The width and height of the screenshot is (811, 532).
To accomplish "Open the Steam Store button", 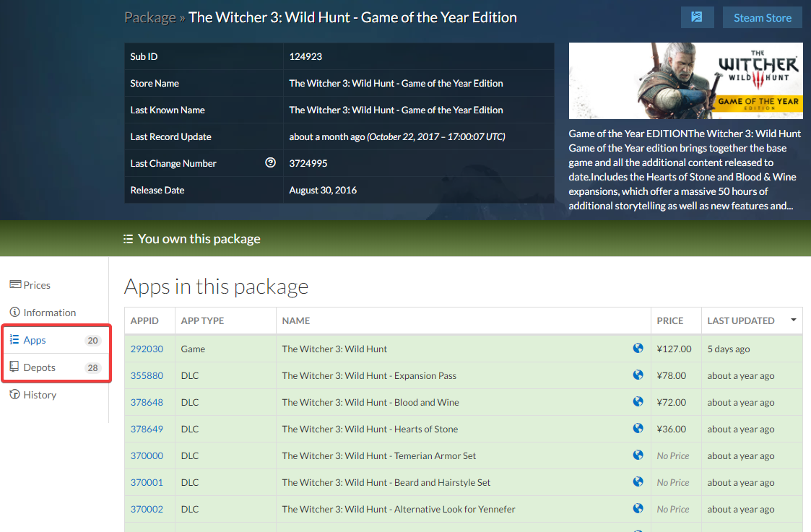I will [x=763, y=17].
